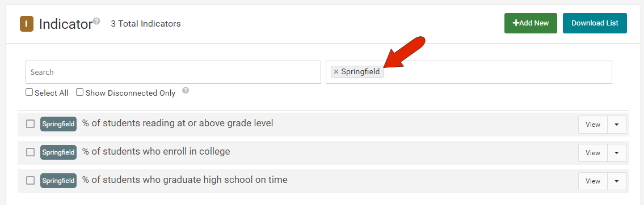This screenshot has width=644, height=205.
Task: Focus the Search input field
Action: (x=173, y=72)
